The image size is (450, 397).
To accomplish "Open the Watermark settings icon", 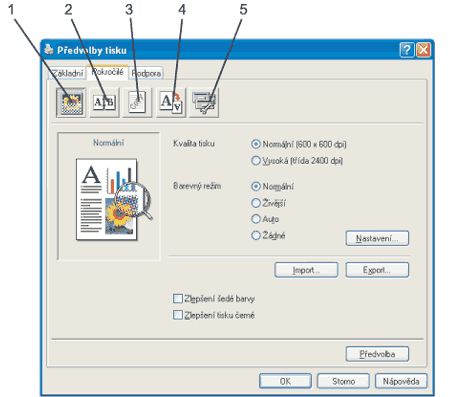I will 137,102.
